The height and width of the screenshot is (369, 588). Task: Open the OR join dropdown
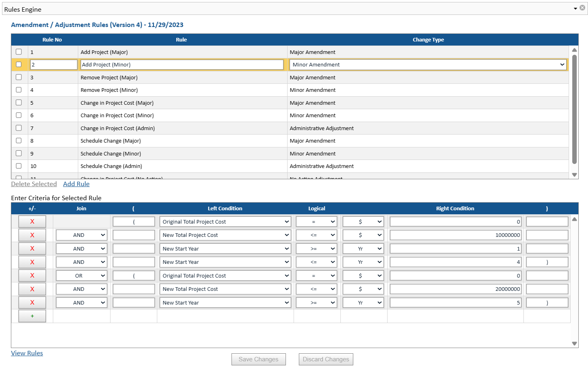click(x=81, y=276)
